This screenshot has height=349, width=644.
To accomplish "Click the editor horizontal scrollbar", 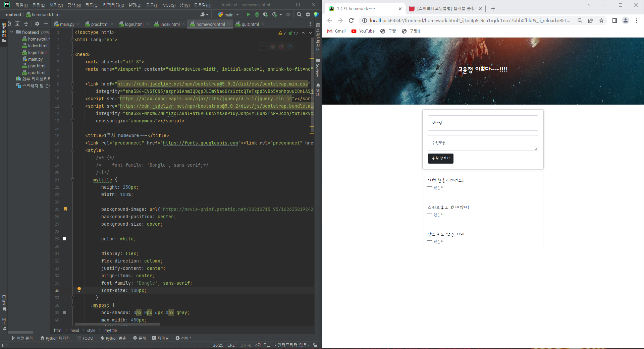I will point(117,324).
